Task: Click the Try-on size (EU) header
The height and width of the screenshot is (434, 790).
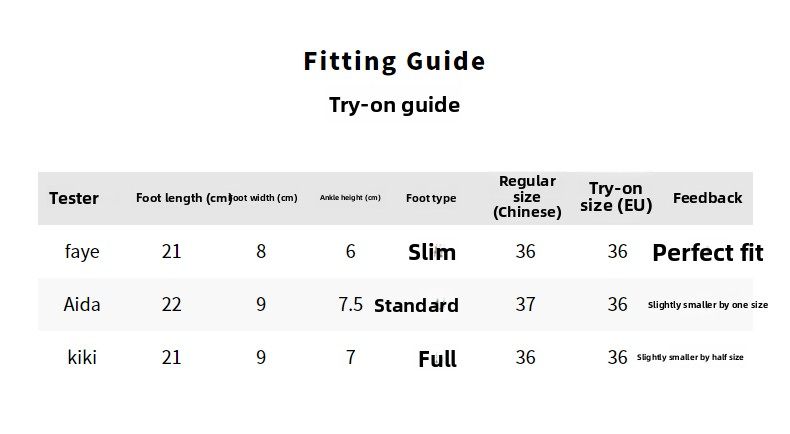Action: click(616, 197)
